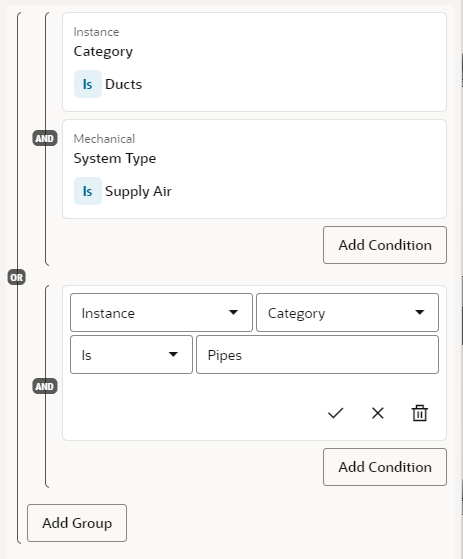Click the Is chip beside Supply Air
This screenshot has width=463, height=559.
[88, 191]
